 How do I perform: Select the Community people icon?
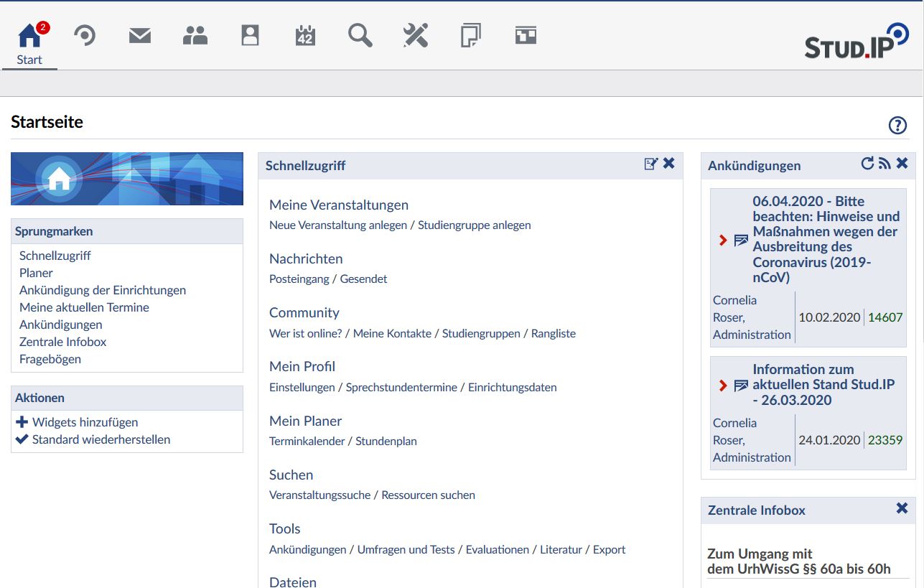(195, 33)
